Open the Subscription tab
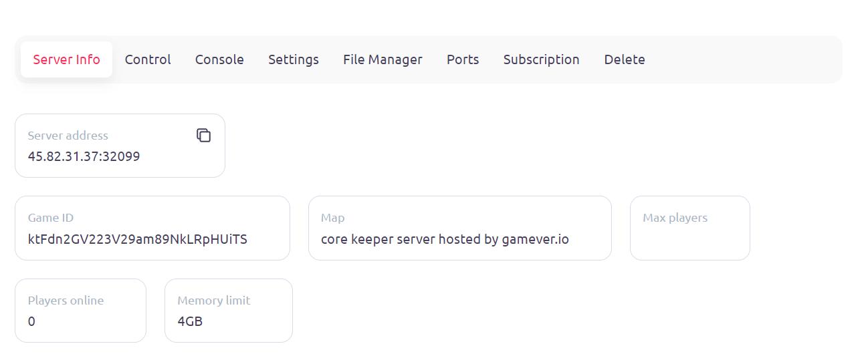This screenshot has height=360, width=868. pyautogui.click(x=541, y=59)
